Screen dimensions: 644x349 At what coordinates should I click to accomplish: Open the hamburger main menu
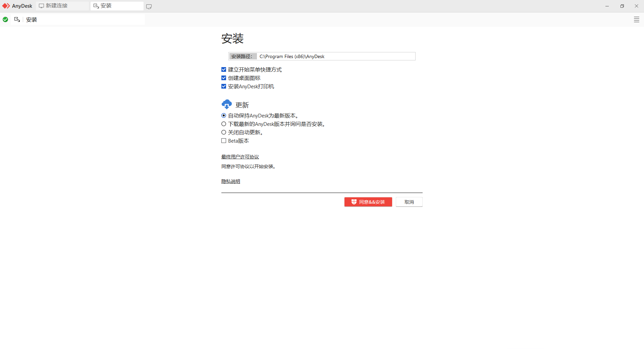point(637,19)
